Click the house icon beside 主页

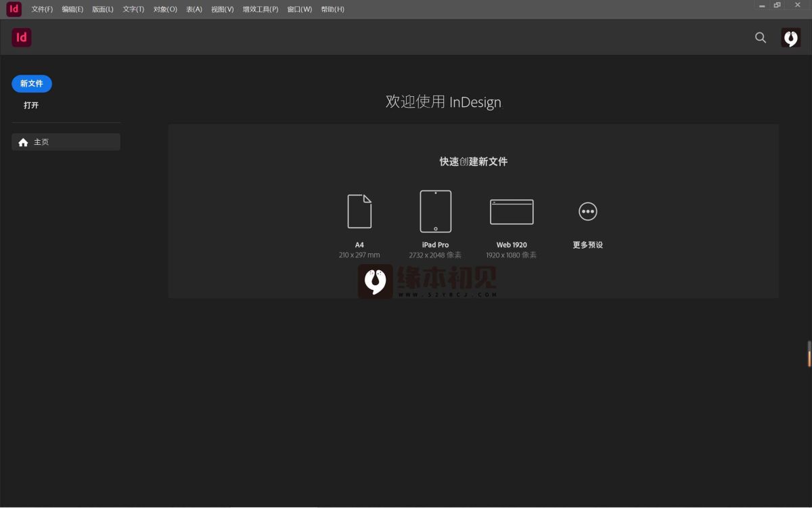point(24,142)
